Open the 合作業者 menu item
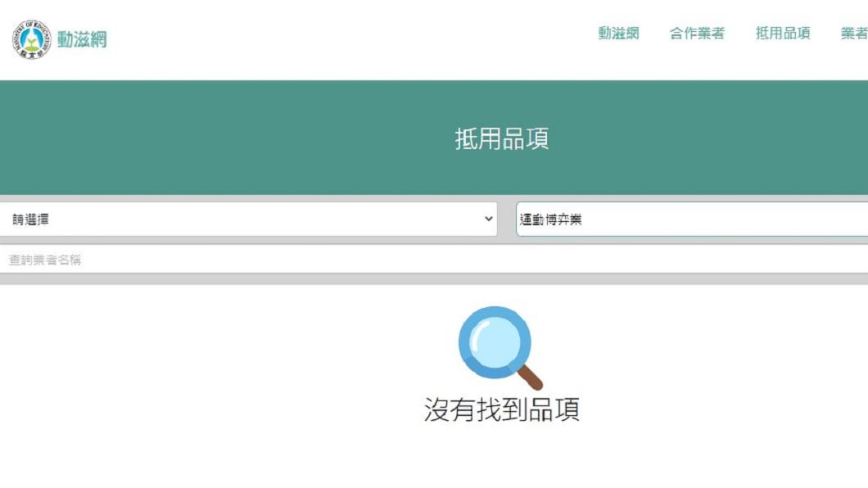Image resolution: width=868 pixels, height=488 pixels. click(697, 34)
